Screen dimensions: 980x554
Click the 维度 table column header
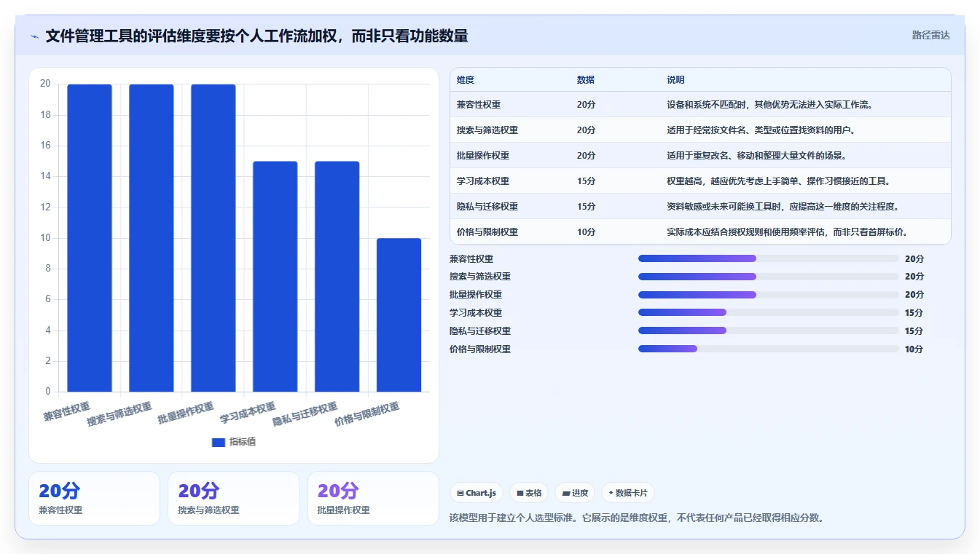click(x=466, y=80)
